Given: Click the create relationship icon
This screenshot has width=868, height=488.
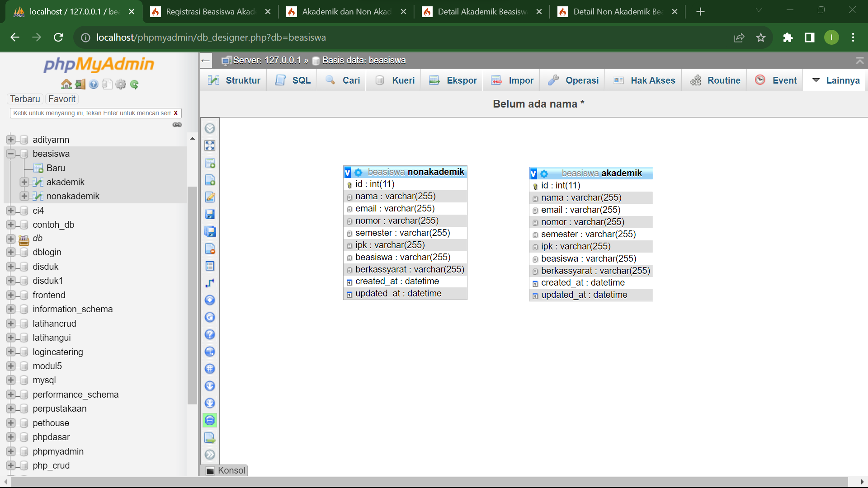Looking at the screenshot, I should coord(210,283).
